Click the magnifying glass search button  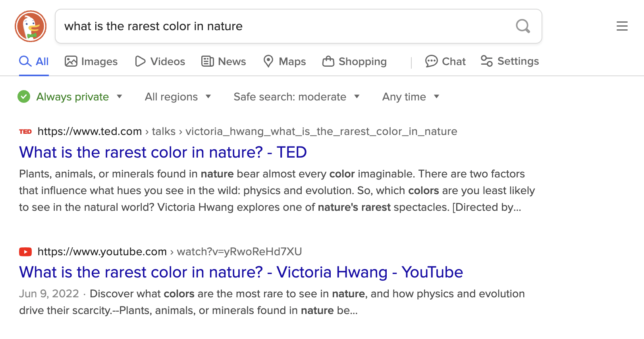[x=523, y=26]
